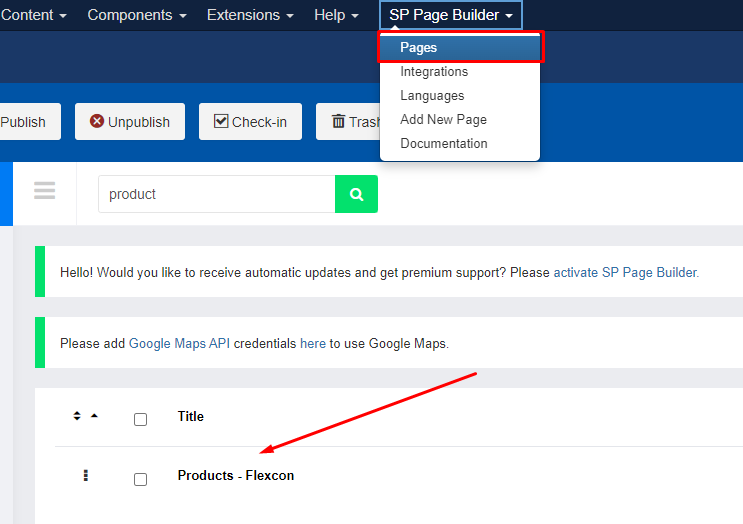Toggle the sidebar hamburger icon
Viewport: 743px width, 524px height.
(x=45, y=190)
